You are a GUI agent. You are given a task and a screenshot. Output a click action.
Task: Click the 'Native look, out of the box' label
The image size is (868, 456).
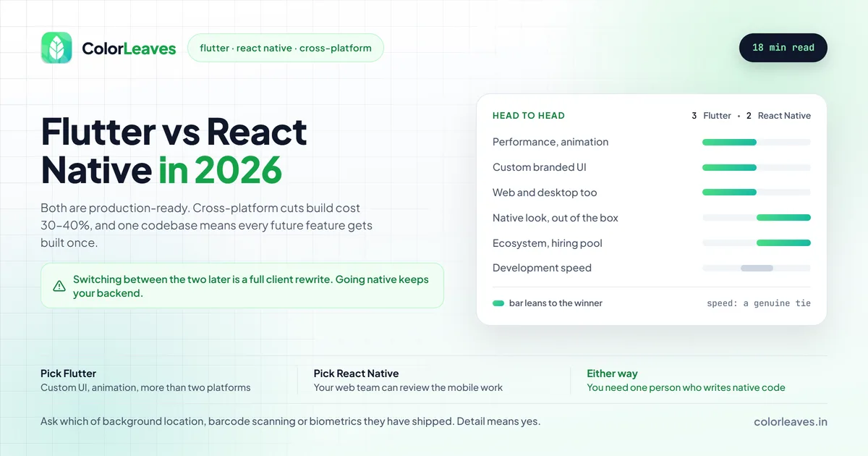click(x=556, y=218)
